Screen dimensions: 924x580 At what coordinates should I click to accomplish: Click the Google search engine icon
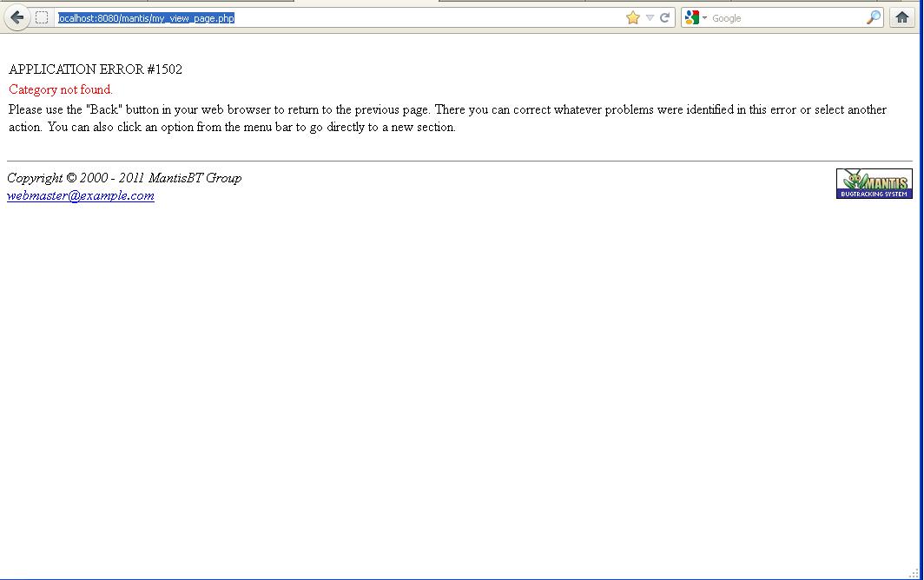coord(691,17)
